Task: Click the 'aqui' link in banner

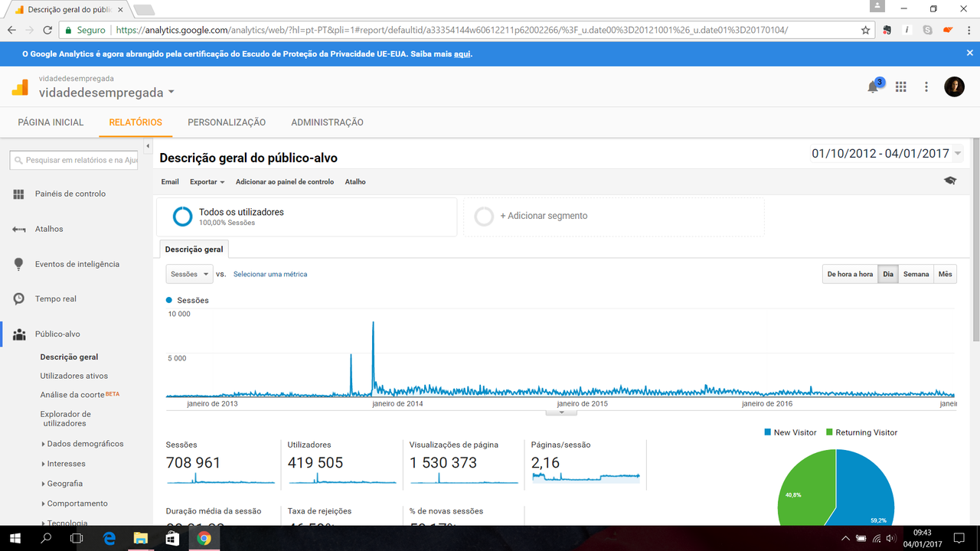Action: [x=462, y=54]
